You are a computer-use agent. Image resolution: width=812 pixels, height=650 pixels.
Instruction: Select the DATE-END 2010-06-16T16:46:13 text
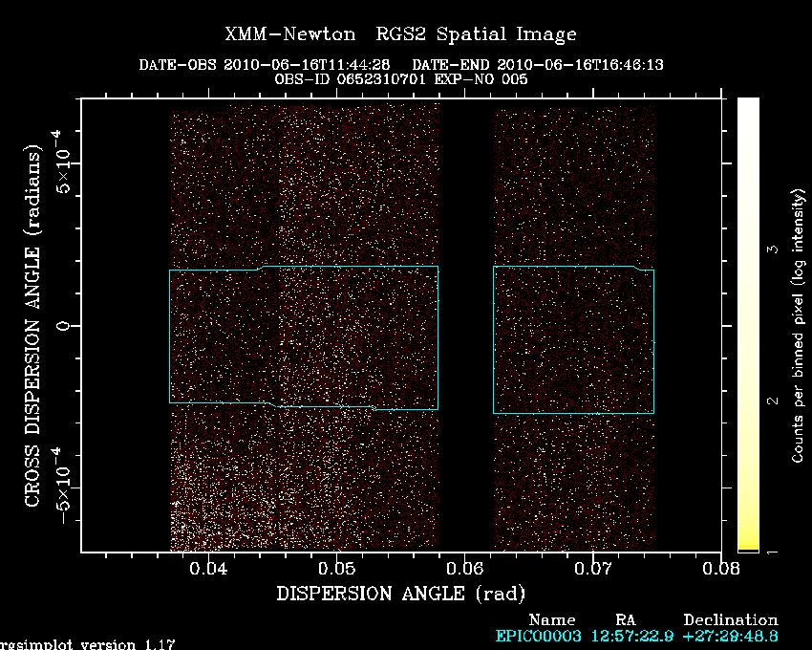pyautogui.click(x=538, y=65)
